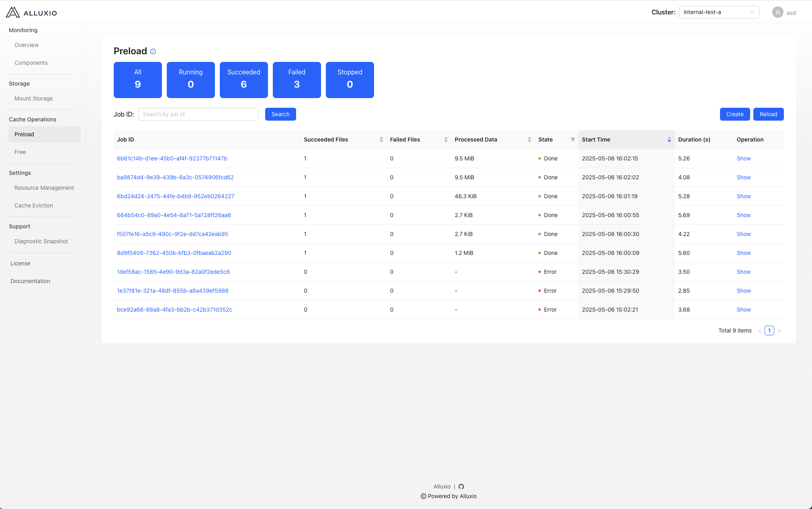Open Mount Storage in sidebar

pyautogui.click(x=34, y=99)
